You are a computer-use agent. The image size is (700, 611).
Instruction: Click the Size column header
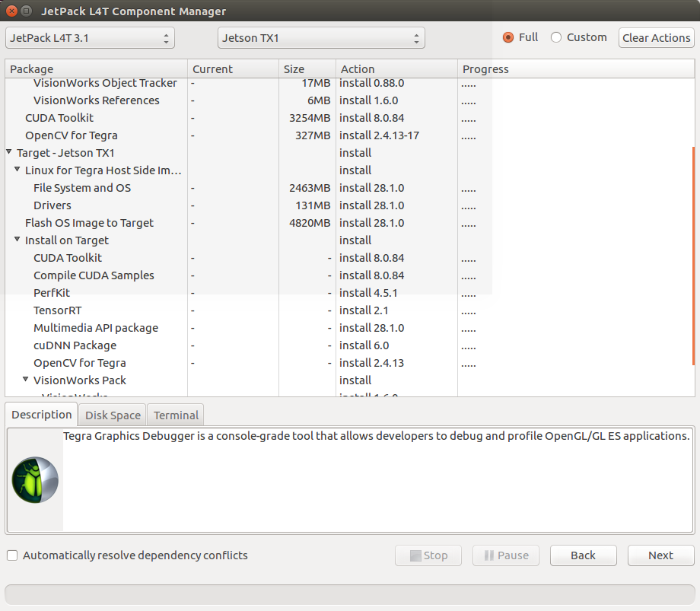(x=307, y=68)
